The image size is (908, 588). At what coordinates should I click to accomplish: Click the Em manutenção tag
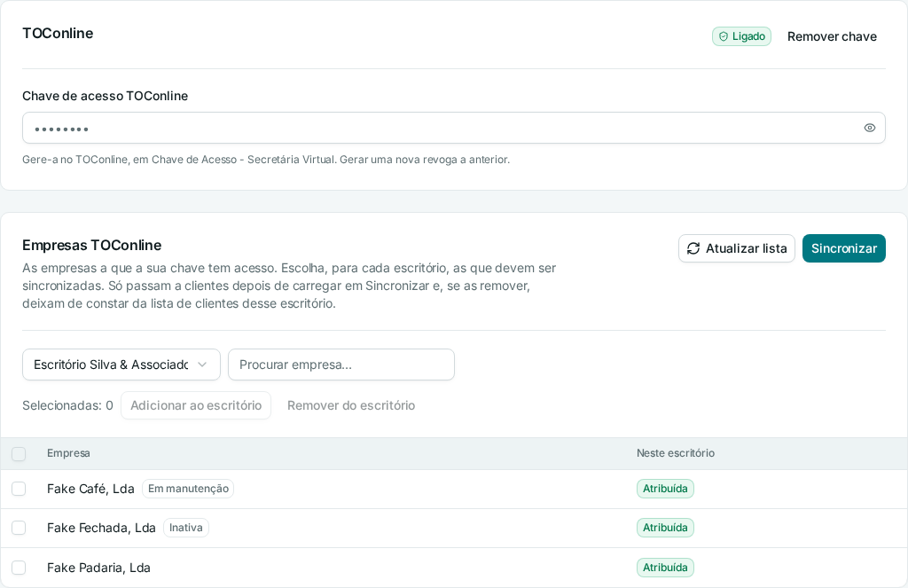click(x=188, y=489)
